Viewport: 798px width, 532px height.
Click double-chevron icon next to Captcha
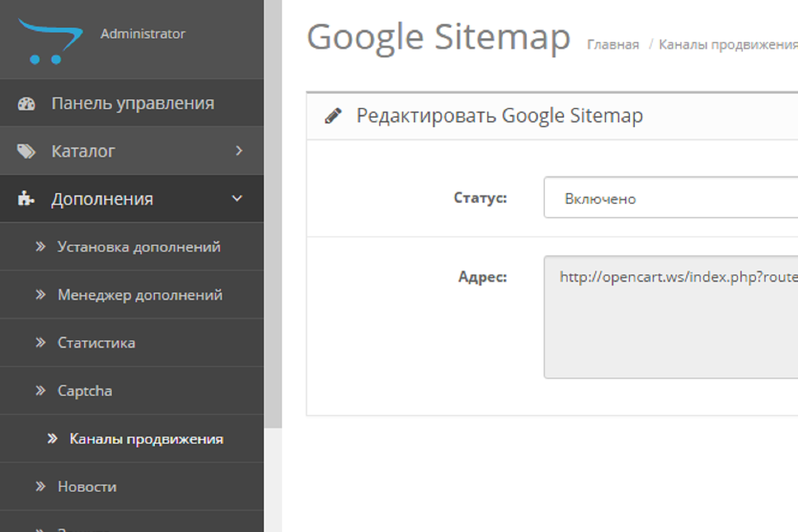click(40, 390)
